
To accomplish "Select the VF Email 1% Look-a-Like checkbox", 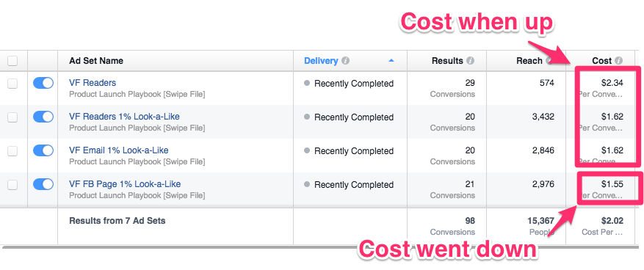I will 12,150.
